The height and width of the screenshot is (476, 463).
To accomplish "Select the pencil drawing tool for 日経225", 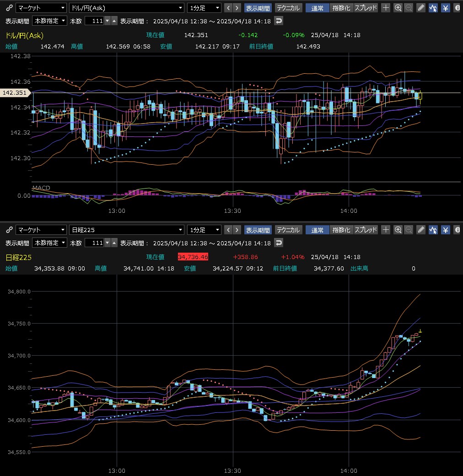I will tap(421, 230).
